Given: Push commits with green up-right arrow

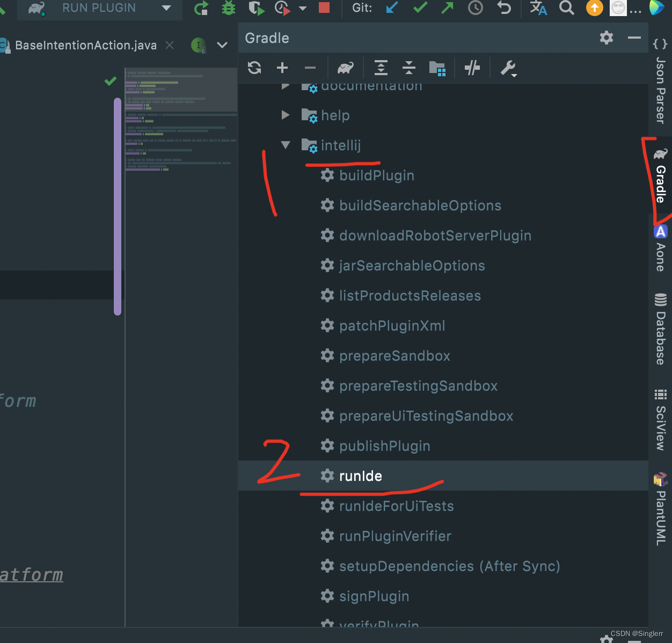Looking at the screenshot, I should (447, 8).
